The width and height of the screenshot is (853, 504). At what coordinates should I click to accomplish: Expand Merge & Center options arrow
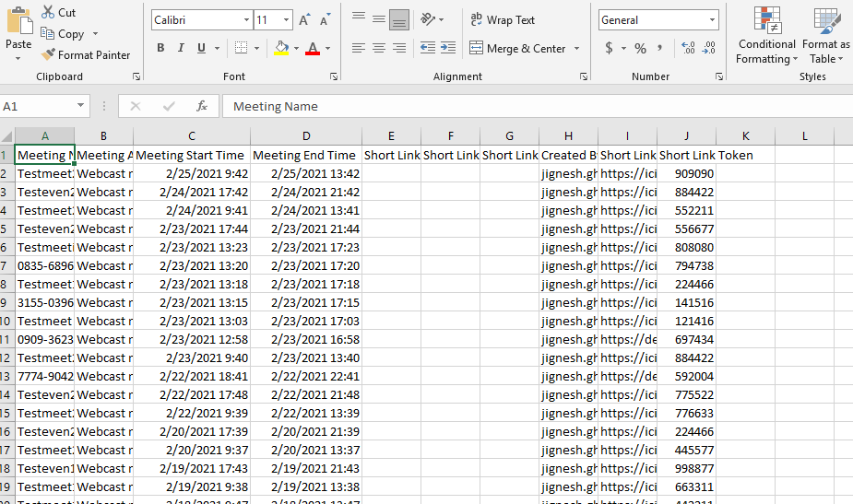[576, 49]
